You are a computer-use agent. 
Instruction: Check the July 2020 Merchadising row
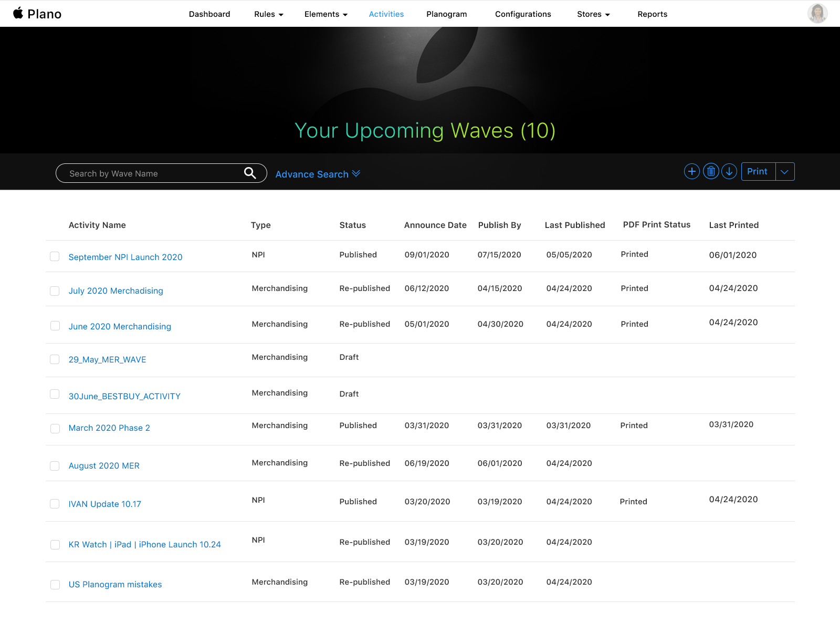point(55,291)
